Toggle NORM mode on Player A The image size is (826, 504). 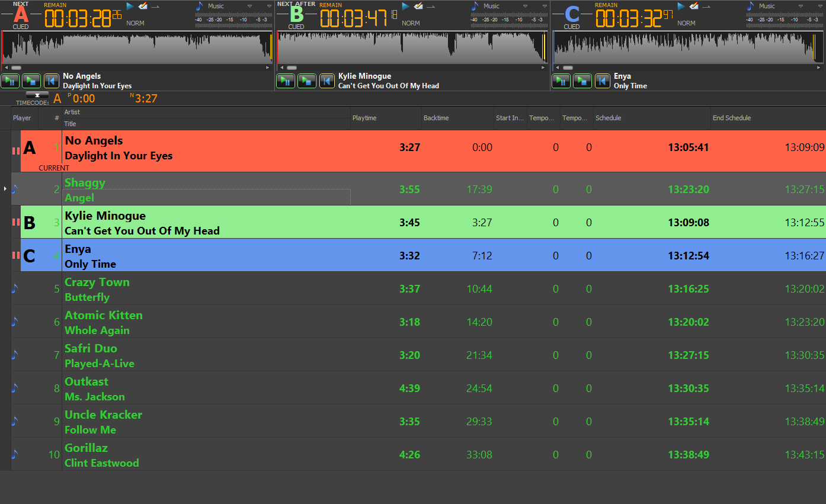[135, 23]
